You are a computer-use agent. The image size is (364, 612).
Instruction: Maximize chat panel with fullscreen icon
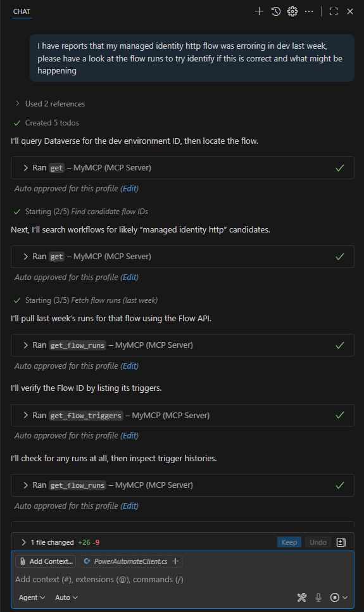click(x=334, y=11)
